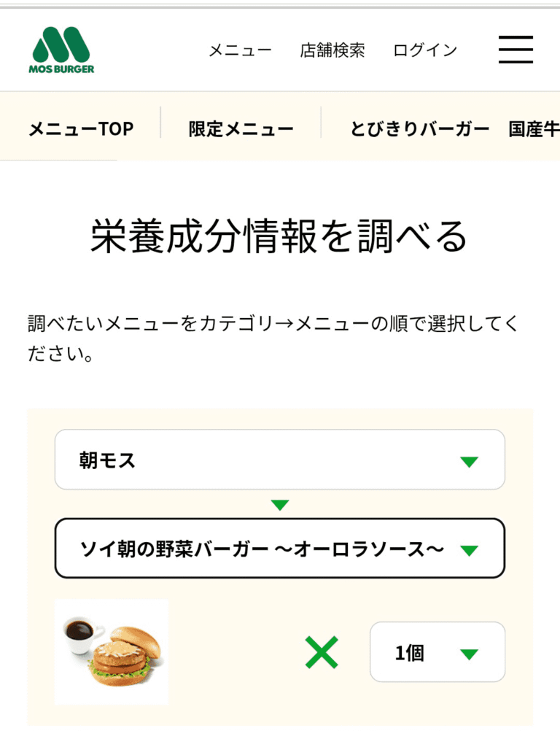The width and height of the screenshot is (560, 747).
Task: Click the green X multiply icon
Action: tap(322, 652)
